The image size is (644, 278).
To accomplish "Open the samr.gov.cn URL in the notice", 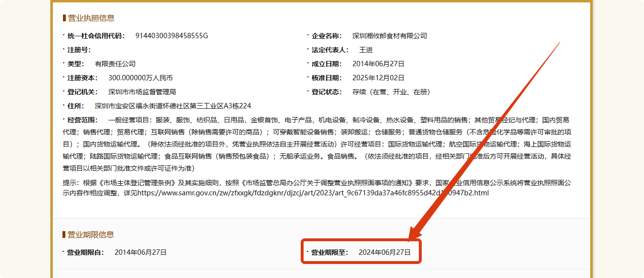I will click(313, 193).
